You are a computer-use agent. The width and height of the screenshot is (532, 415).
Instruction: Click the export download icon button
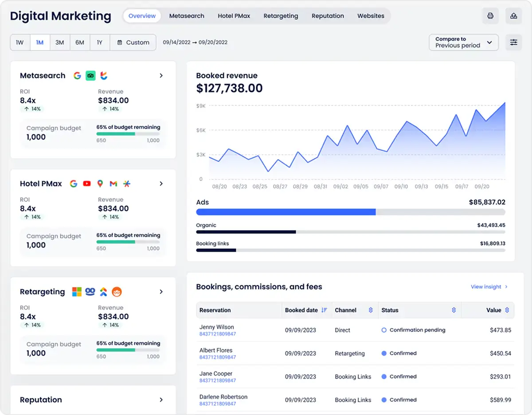tap(513, 16)
